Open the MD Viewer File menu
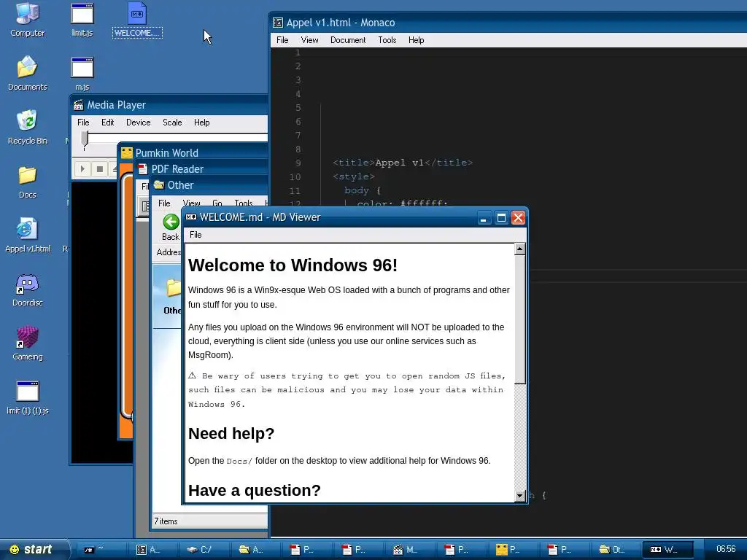Screen dimensions: 747x560 coord(196,235)
